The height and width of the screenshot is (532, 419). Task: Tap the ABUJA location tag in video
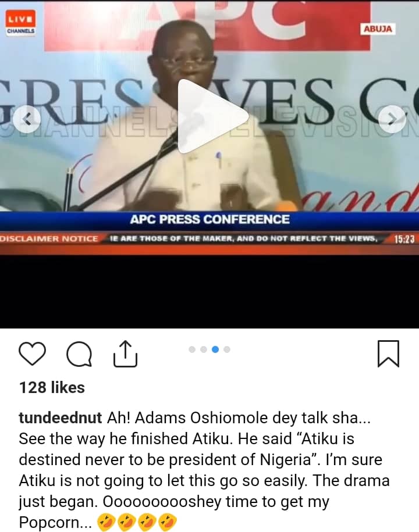point(378,29)
